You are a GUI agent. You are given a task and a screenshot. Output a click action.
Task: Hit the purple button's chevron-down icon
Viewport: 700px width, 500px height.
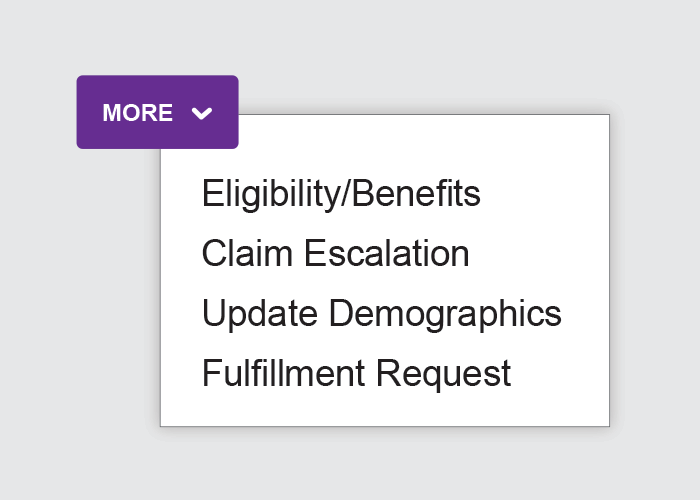(202, 113)
